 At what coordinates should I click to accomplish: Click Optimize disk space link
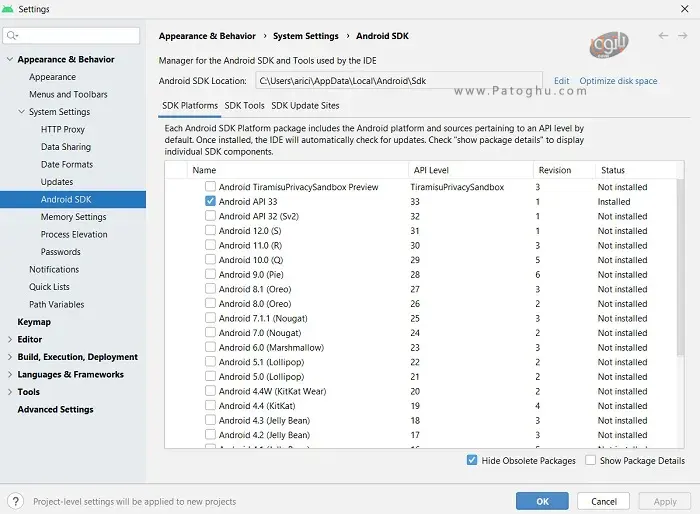point(618,81)
